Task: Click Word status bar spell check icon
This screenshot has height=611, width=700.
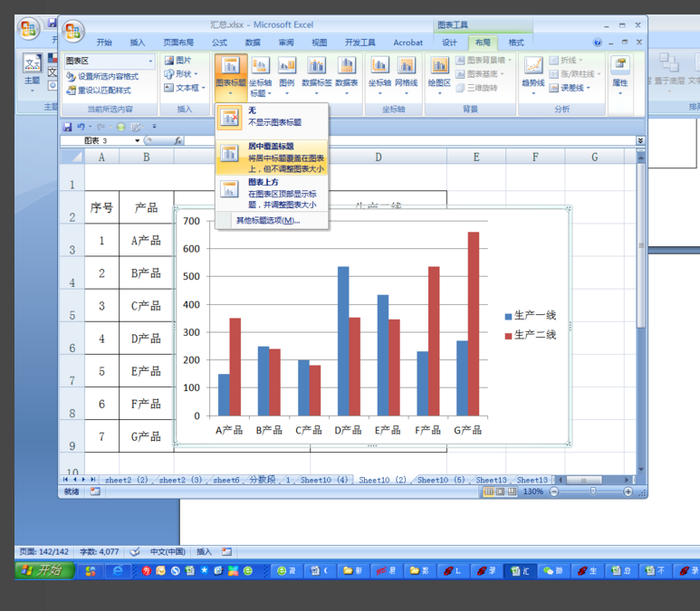Action: pyautogui.click(x=135, y=551)
